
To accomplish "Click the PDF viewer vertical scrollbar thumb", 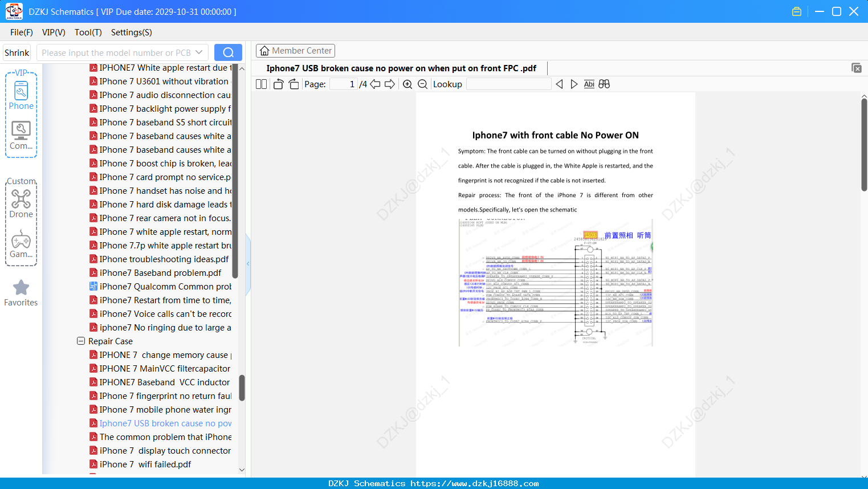I will click(x=864, y=145).
